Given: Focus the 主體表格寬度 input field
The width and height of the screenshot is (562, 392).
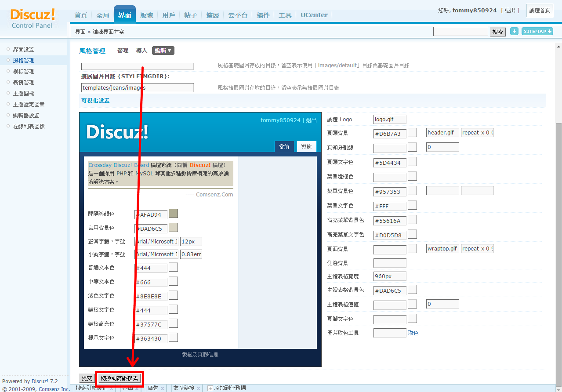Looking at the screenshot, I should pyautogui.click(x=390, y=276).
